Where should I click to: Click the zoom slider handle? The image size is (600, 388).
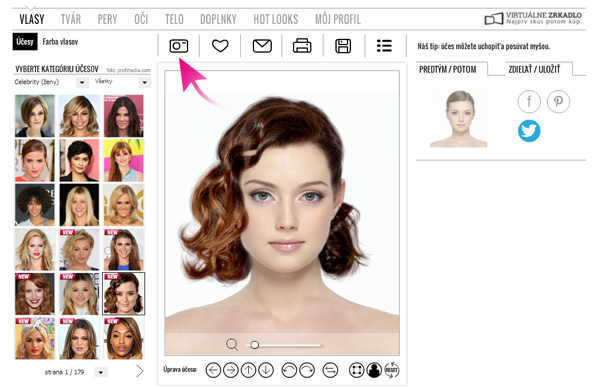point(254,345)
